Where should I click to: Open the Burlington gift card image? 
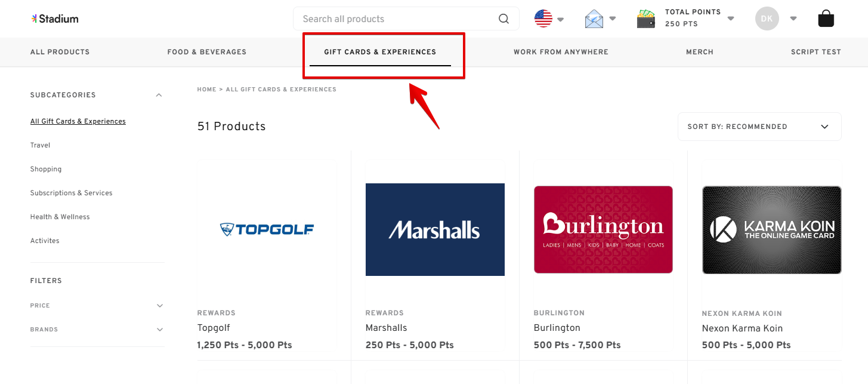603,229
